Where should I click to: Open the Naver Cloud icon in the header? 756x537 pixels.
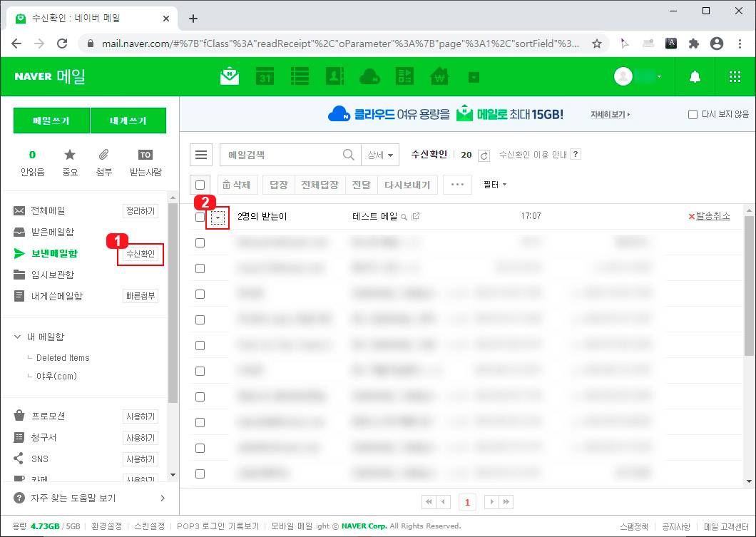coord(369,76)
